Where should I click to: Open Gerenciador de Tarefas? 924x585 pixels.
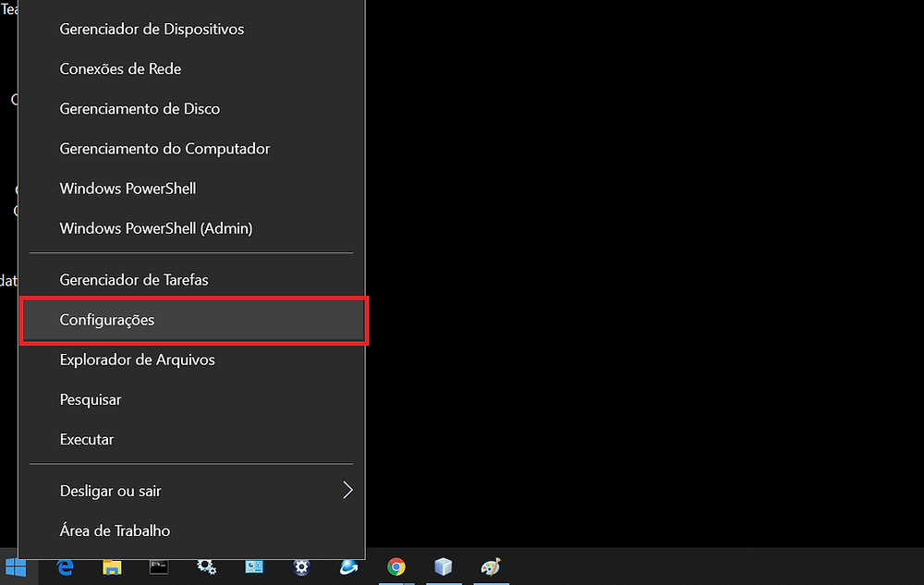point(191,280)
